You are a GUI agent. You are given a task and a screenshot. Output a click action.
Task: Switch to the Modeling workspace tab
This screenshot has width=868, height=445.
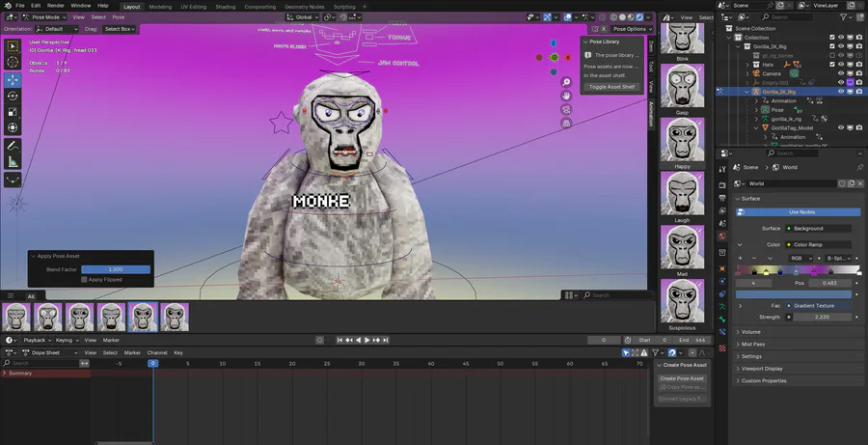(160, 7)
